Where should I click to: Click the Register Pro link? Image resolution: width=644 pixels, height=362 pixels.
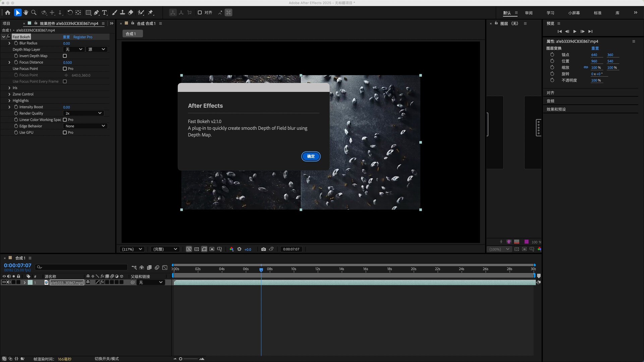(x=83, y=37)
